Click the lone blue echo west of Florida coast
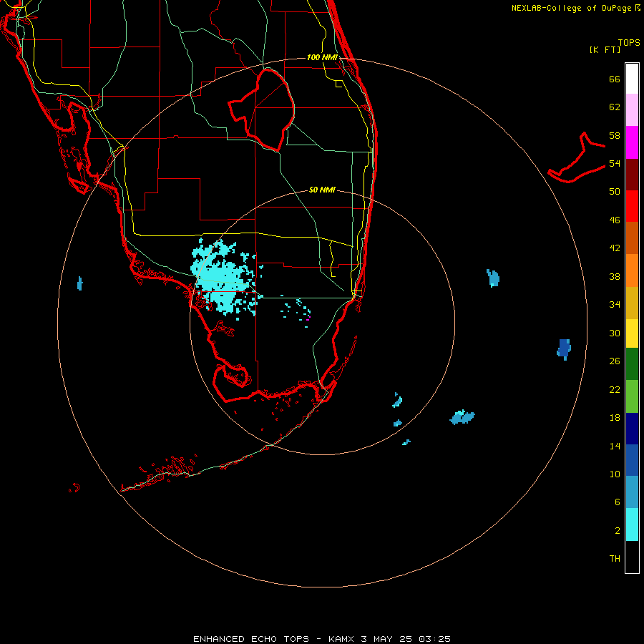Image resolution: width=644 pixels, height=644 pixels. (x=79, y=283)
